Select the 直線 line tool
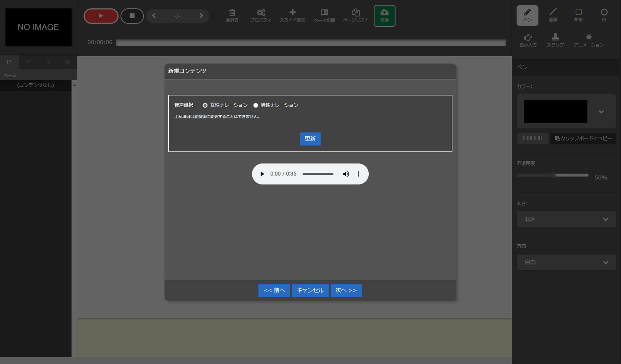The image size is (621, 364). pos(553,15)
